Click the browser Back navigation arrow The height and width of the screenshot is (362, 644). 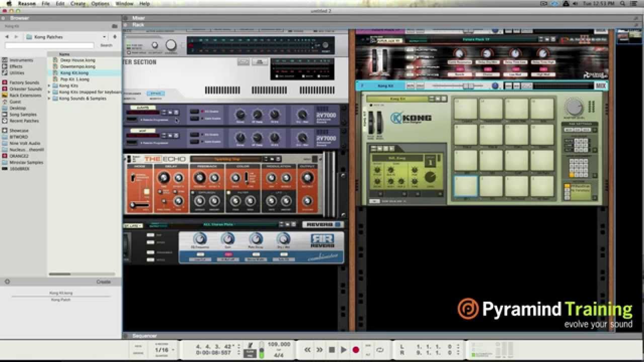[7, 37]
